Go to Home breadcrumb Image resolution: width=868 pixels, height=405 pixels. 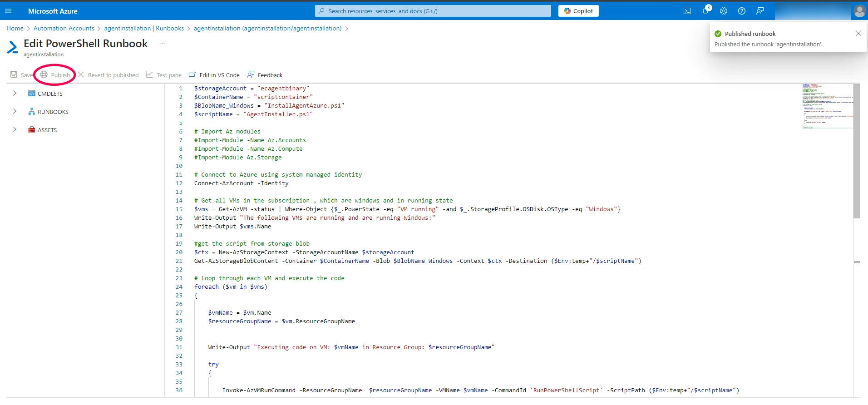(x=15, y=28)
